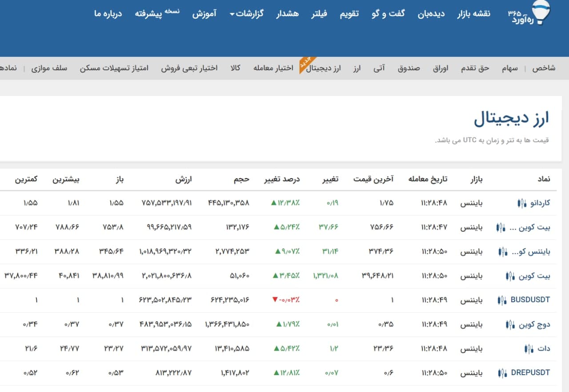
Task: Sort table by کمترین column header
Action: click(27, 180)
